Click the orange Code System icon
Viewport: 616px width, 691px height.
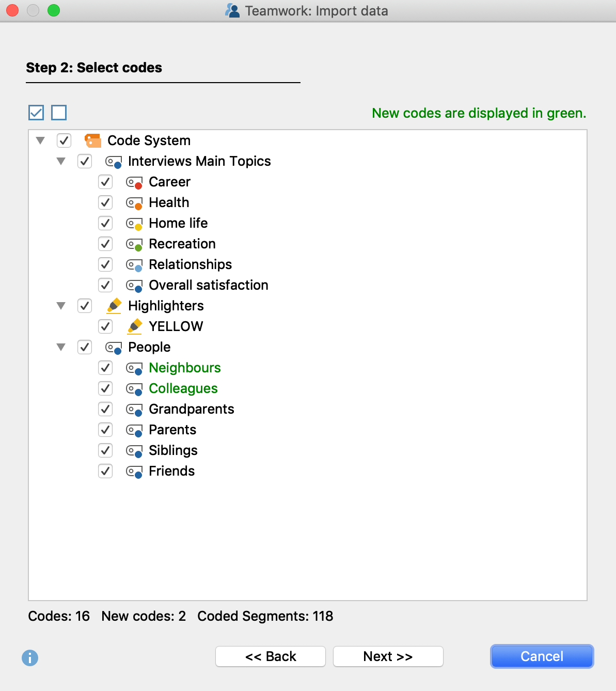[93, 140]
